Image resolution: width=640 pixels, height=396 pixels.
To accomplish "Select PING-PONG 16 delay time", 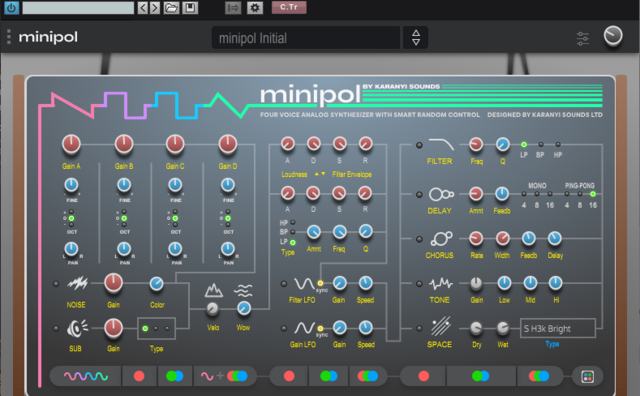I will 593,194.
